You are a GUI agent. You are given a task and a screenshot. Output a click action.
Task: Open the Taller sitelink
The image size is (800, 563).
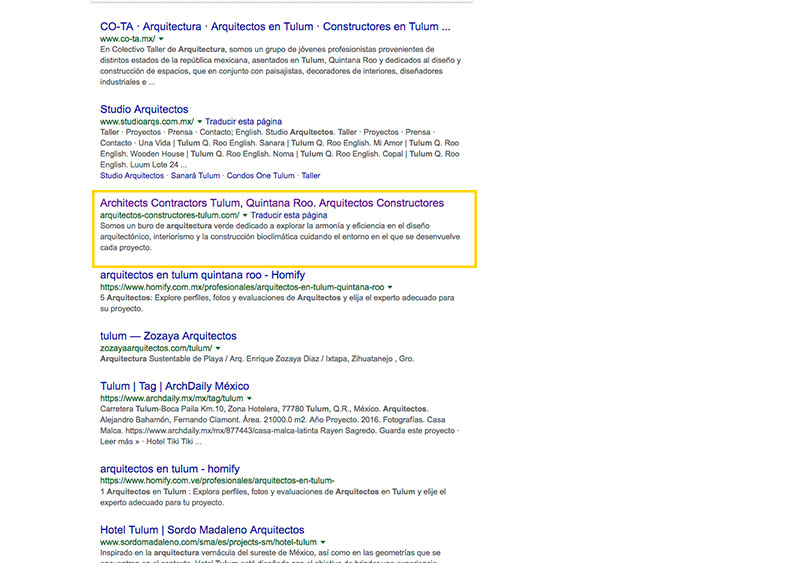311,176
